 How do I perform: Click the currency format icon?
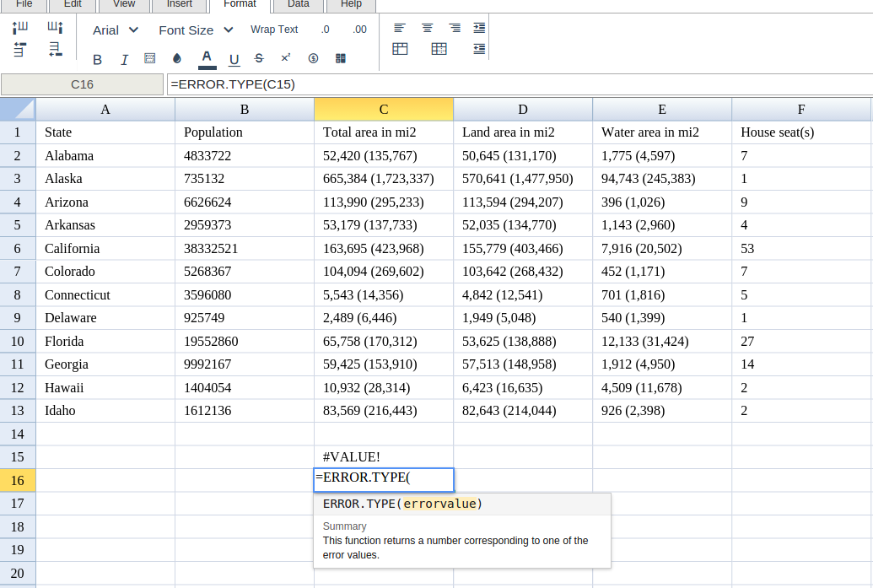(x=313, y=59)
